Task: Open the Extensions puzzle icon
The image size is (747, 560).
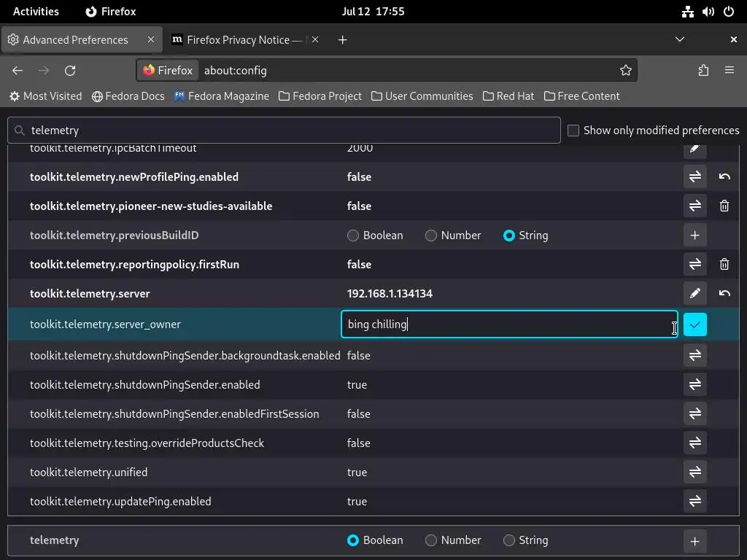Action: coord(703,71)
